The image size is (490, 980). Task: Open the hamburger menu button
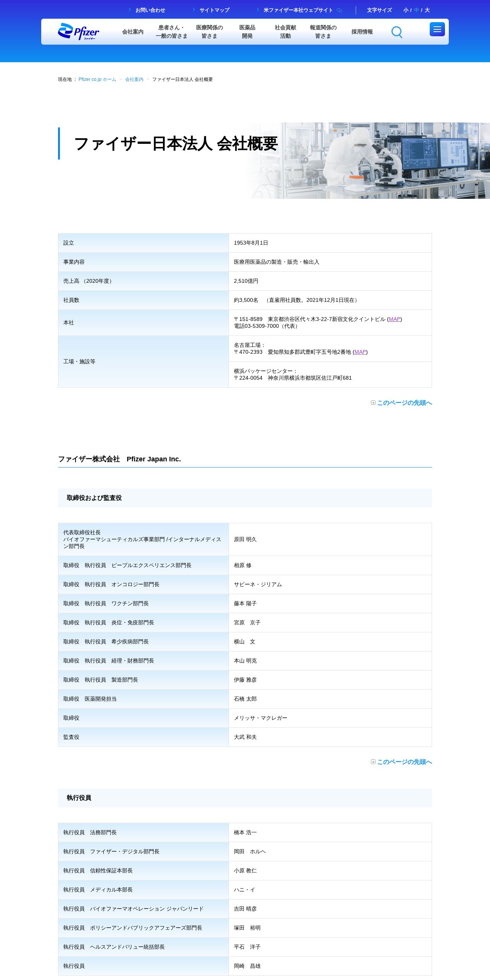pos(437,29)
